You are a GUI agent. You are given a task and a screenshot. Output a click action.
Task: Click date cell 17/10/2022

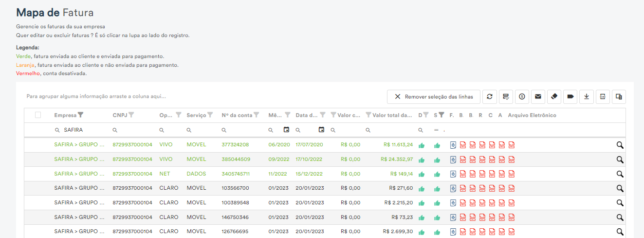309,159
